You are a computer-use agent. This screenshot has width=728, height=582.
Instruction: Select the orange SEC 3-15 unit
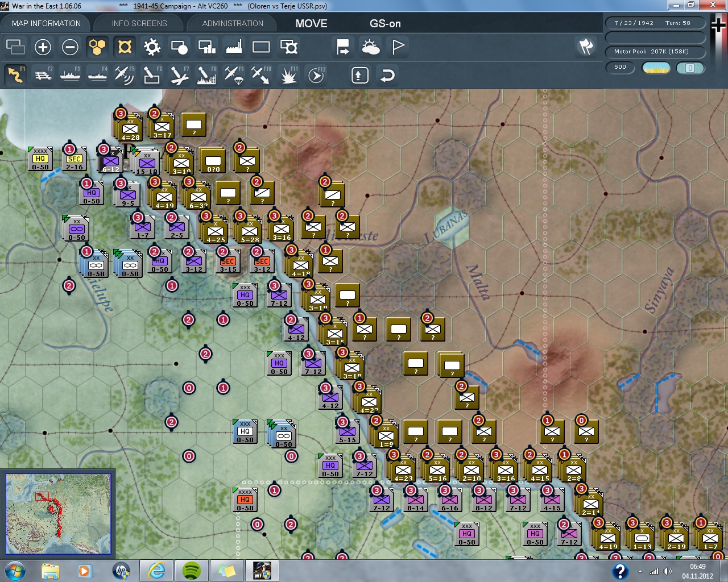click(x=228, y=261)
